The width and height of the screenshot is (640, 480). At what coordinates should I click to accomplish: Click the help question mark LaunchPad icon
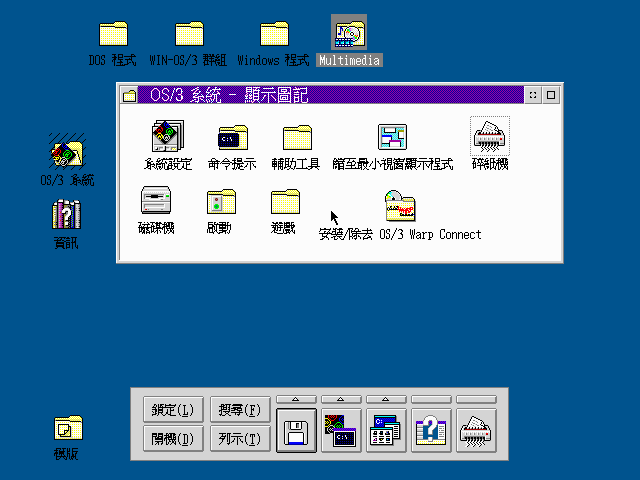tap(431, 431)
